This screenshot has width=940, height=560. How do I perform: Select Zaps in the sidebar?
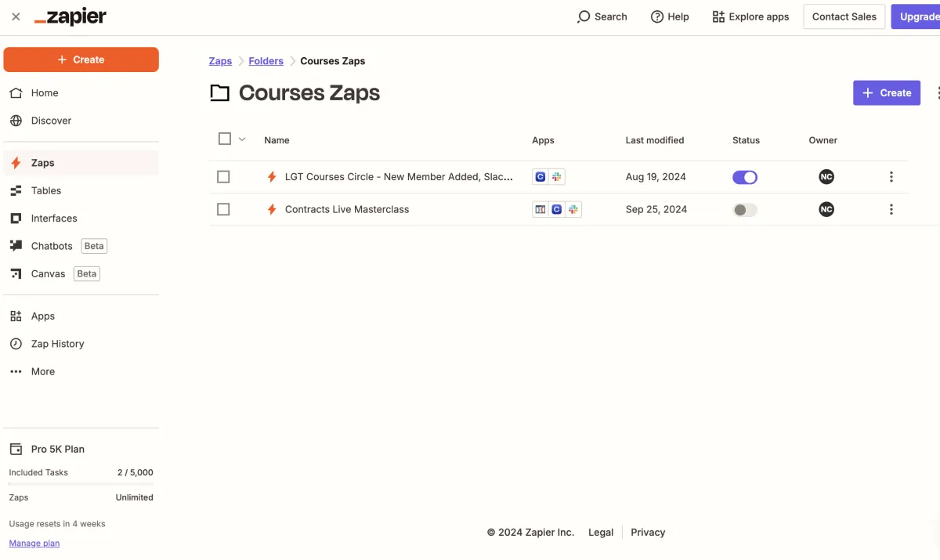81,163
